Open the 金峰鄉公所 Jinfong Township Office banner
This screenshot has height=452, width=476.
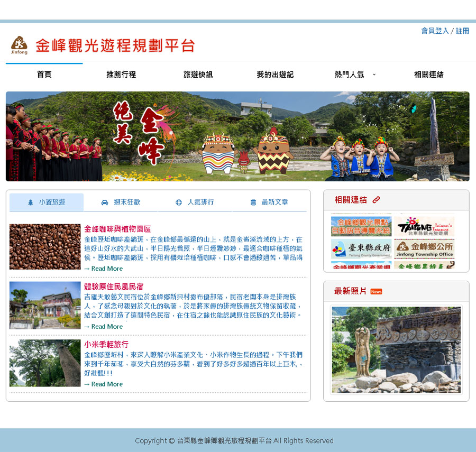pos(424,249)
